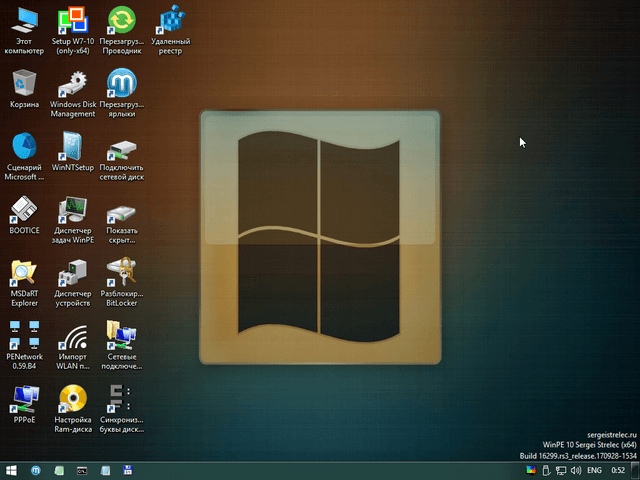Open the Этот компьютер icon

click(x=24, y=20)
